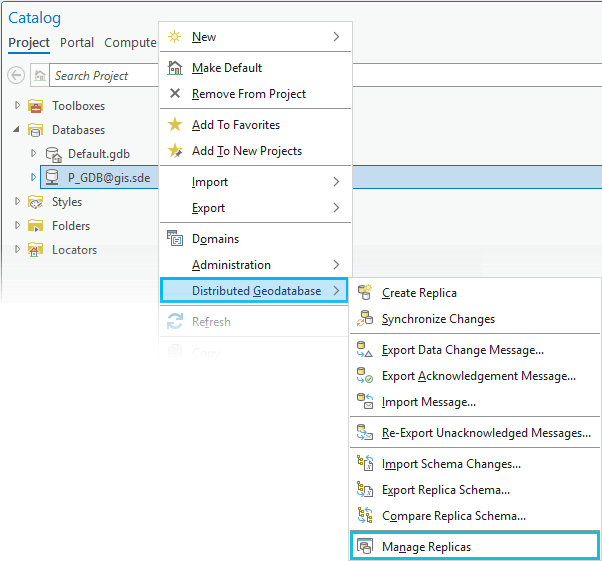Open the Export submenu arrow

(336, 208)
